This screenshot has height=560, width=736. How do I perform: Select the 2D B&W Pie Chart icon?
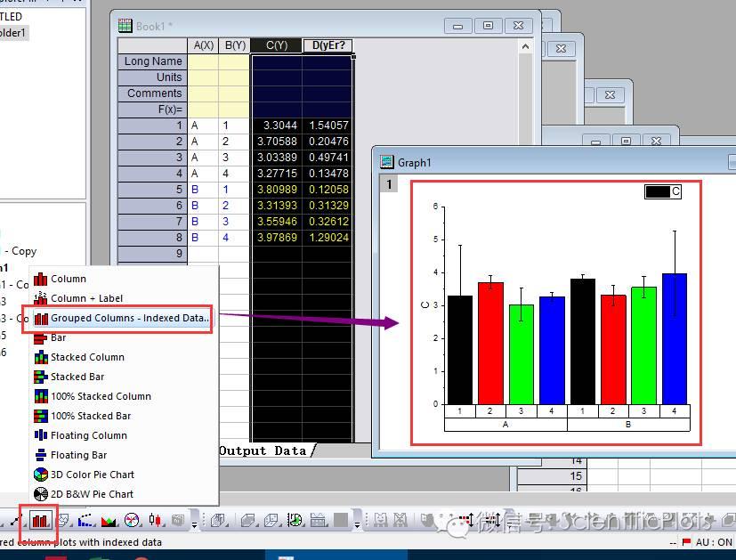[x=40, y=494]
